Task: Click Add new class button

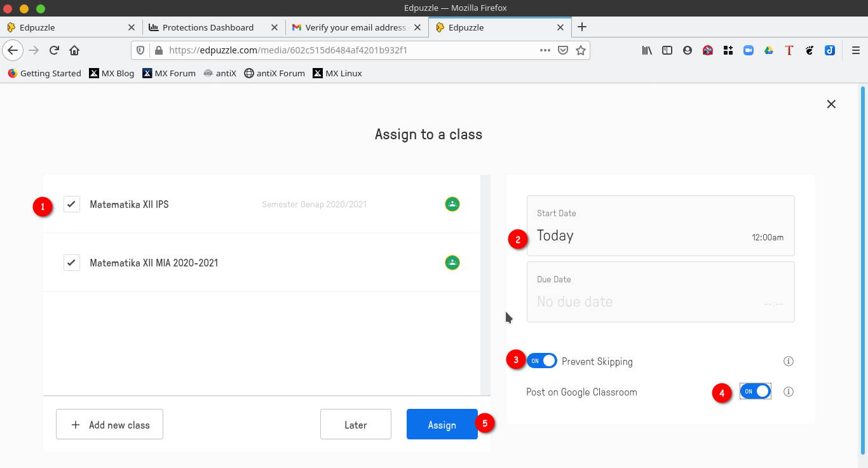Action: click(x=109, y=424)
